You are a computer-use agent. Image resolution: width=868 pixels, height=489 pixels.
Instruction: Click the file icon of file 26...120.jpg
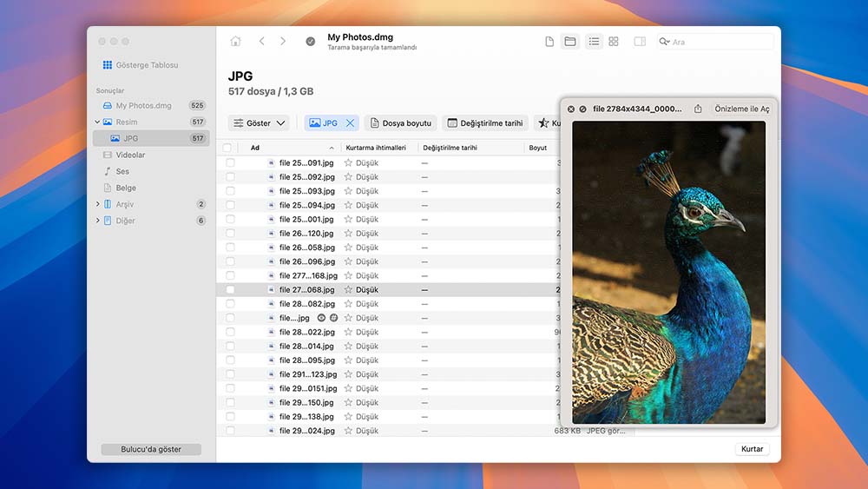coord(271,234)
